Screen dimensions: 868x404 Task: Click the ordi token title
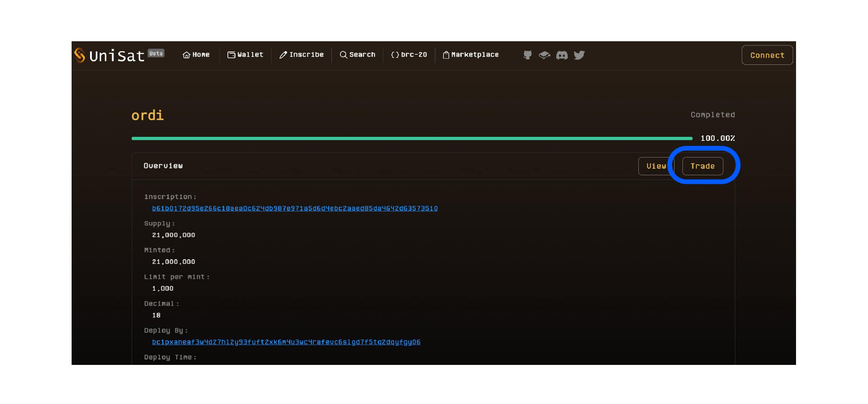coord(148,115)
